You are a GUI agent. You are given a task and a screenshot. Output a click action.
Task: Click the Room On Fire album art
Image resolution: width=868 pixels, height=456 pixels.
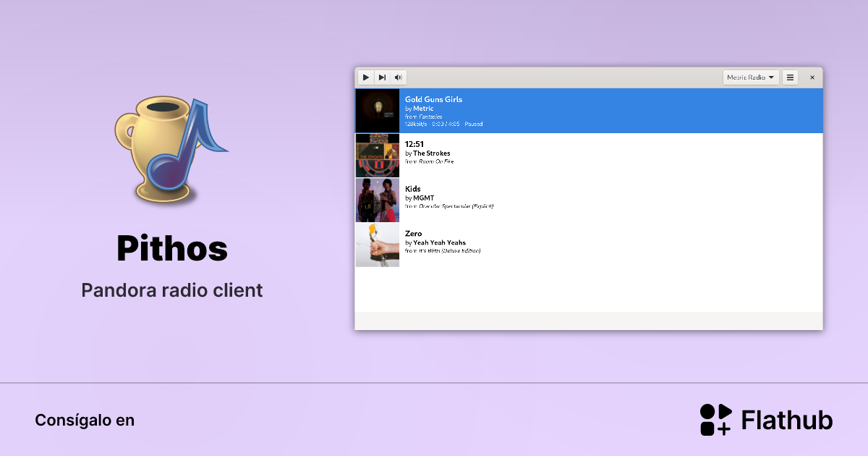pos(377,155)
